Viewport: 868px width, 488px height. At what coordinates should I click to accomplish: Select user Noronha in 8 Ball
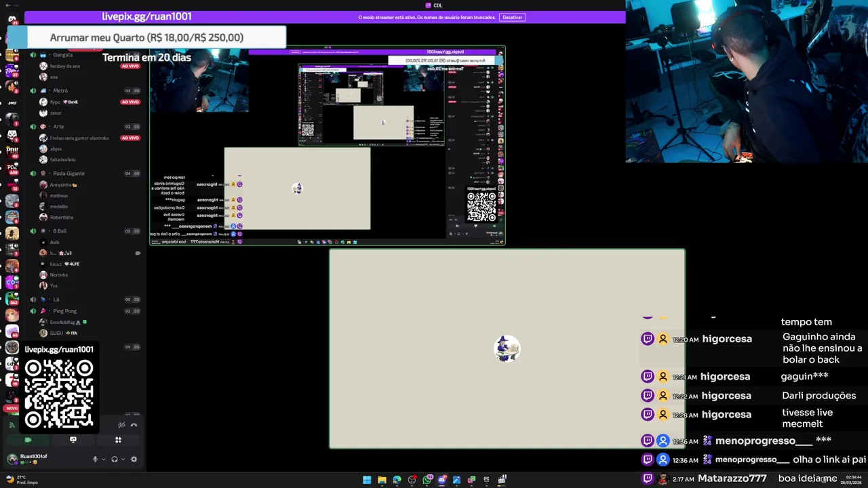pos(54,274)
